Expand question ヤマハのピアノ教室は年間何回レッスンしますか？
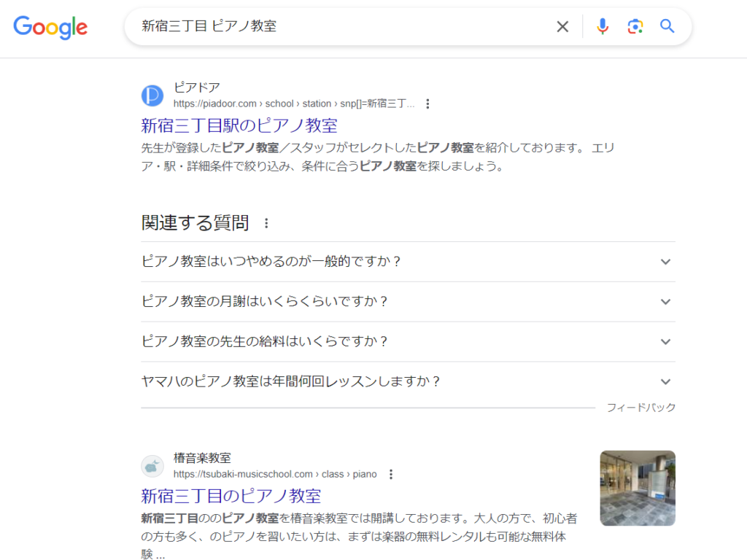 (665, 382)
